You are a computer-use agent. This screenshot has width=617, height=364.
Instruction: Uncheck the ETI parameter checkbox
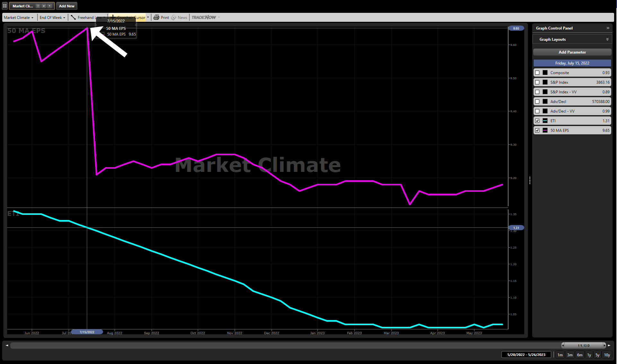tap(537, 121)
